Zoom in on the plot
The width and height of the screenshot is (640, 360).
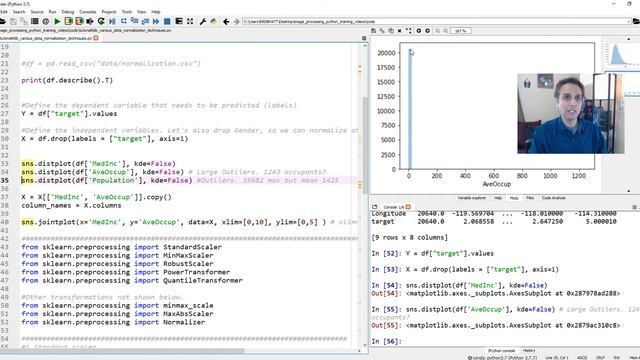click(x=446, y=31)
